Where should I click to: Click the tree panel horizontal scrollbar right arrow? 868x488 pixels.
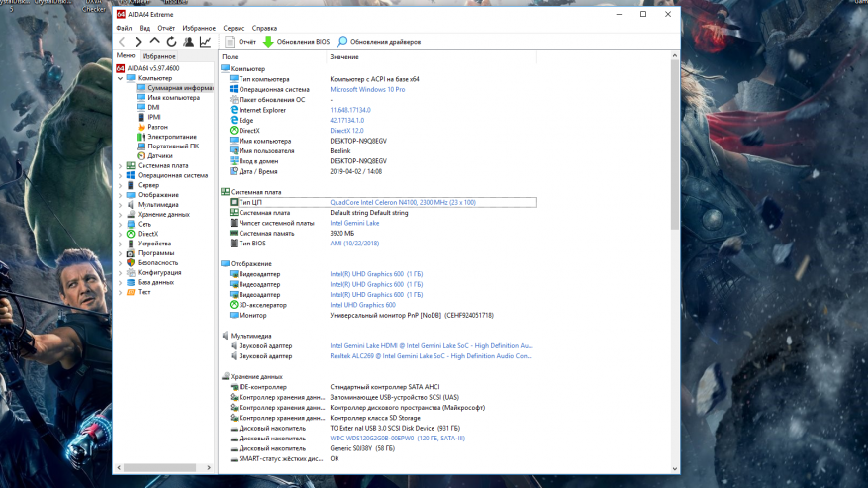(209, 468)
